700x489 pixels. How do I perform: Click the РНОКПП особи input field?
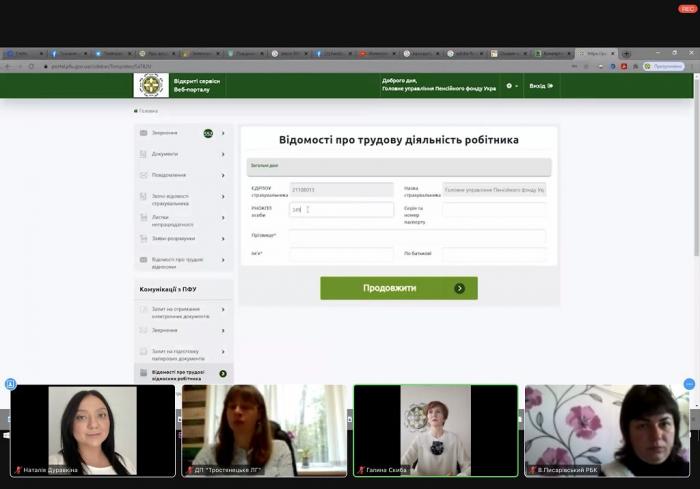click(341, 210)
